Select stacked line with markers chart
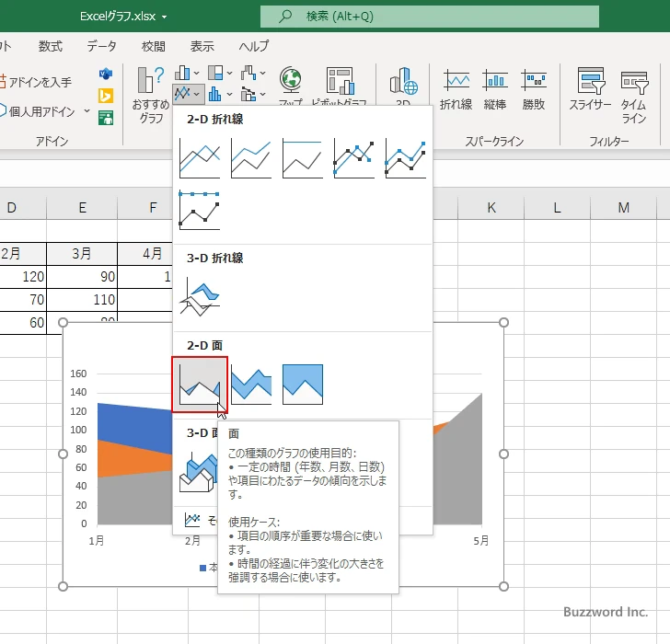The image size is (670, 644). pos(406,157)
